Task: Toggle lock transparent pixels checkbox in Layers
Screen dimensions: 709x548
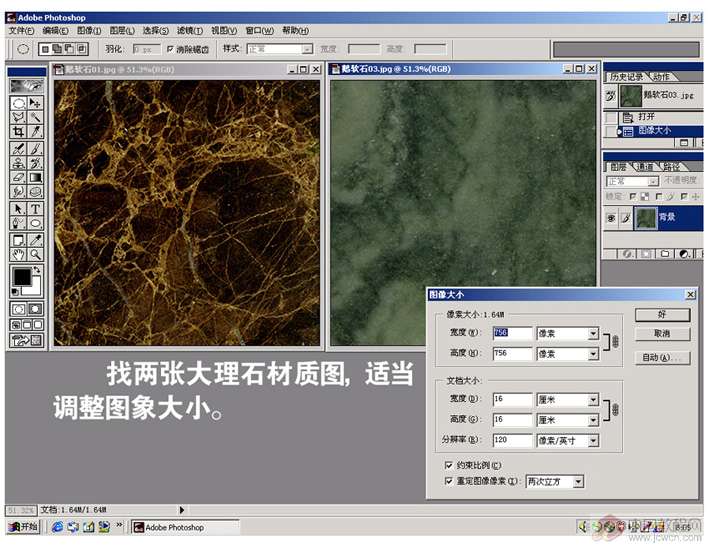Action: point(633,196)
